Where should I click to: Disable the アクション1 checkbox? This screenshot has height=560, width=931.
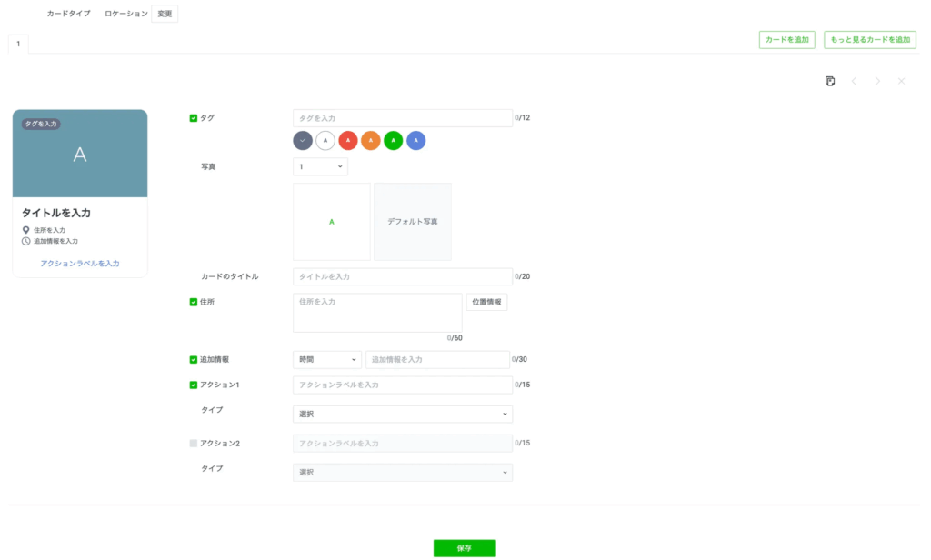(194, 385)
